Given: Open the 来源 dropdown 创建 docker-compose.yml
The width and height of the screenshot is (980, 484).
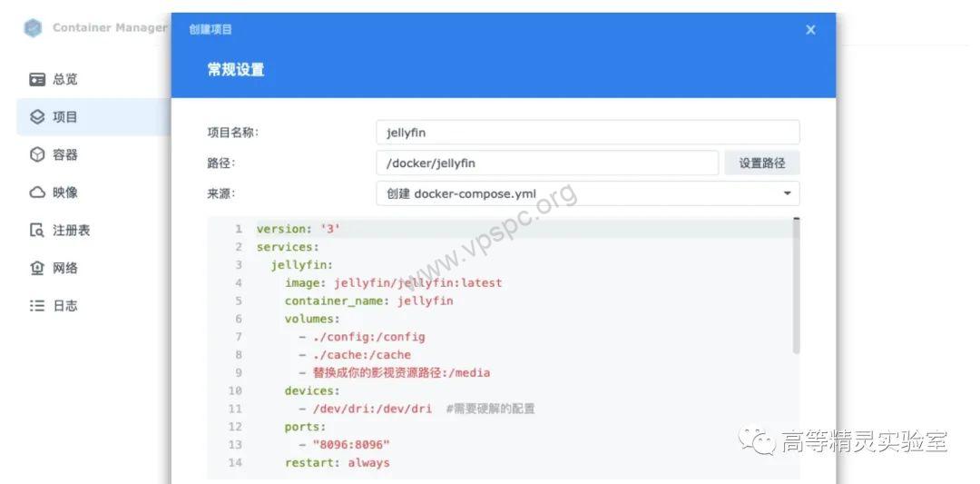Looking at the screenshot, I should pyautogui.click(x=587, y=193).
